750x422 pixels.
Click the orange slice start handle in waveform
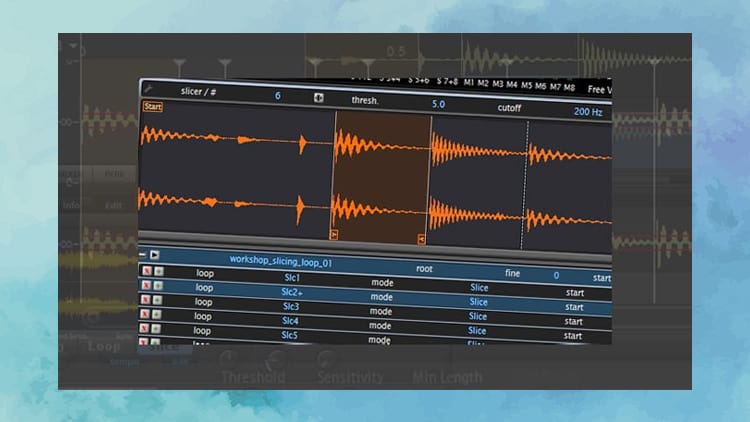(x=334, y=234)
